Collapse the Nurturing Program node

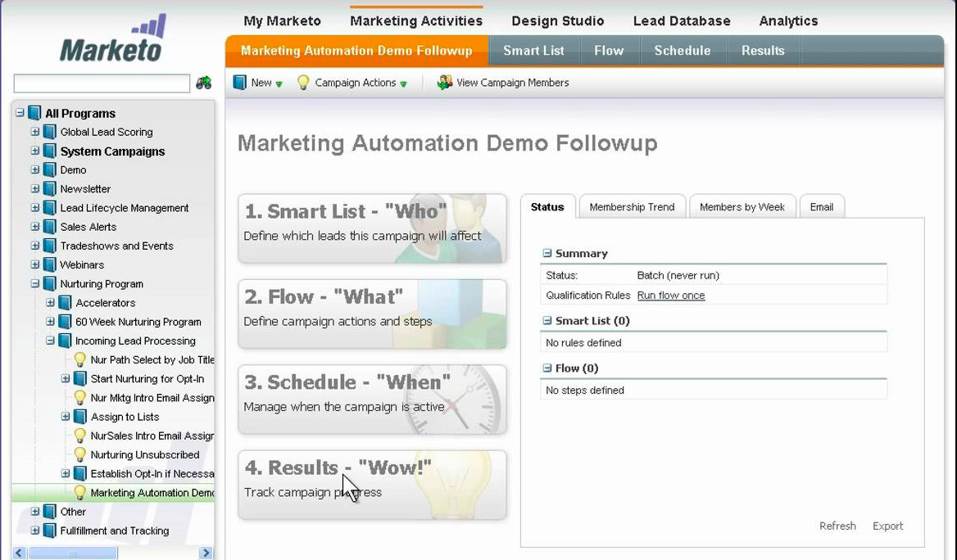(34, 283)
